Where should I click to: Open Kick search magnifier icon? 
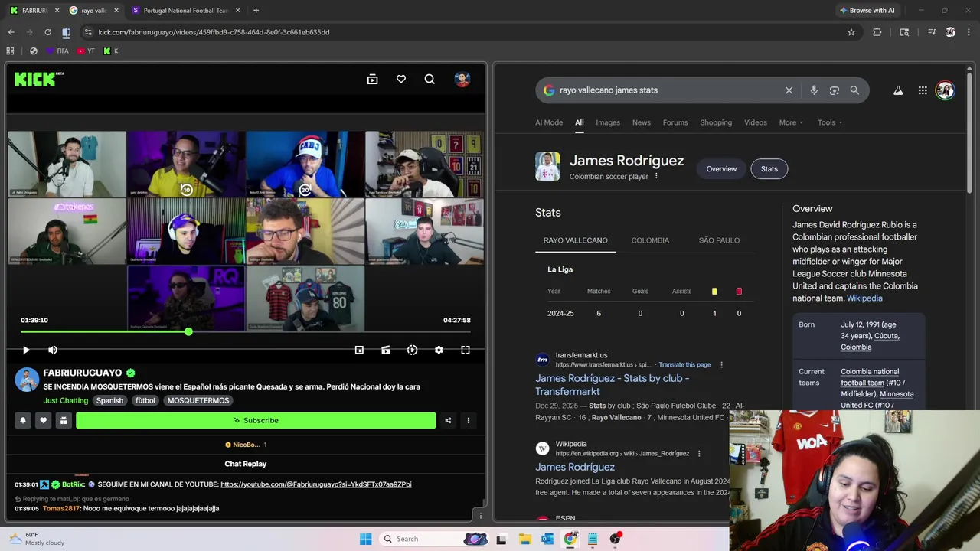click(430, 79)
